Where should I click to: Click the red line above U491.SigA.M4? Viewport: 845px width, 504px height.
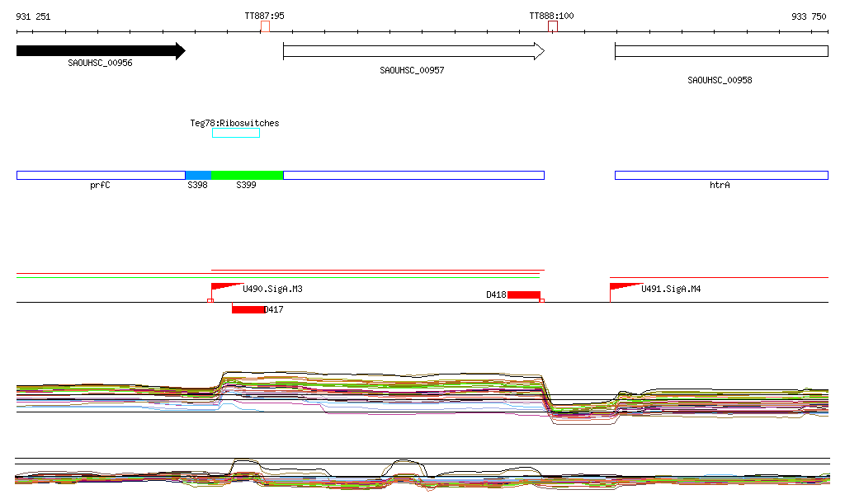pos(718,278)
